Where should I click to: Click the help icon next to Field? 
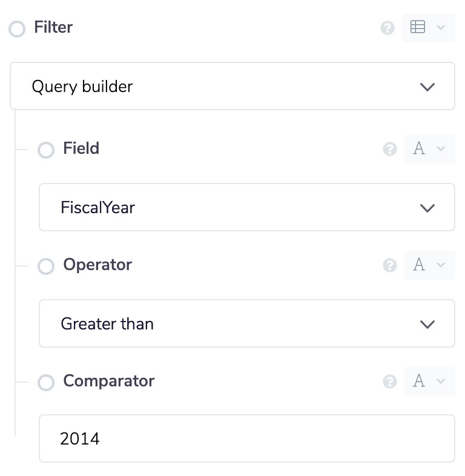(390, 149)
